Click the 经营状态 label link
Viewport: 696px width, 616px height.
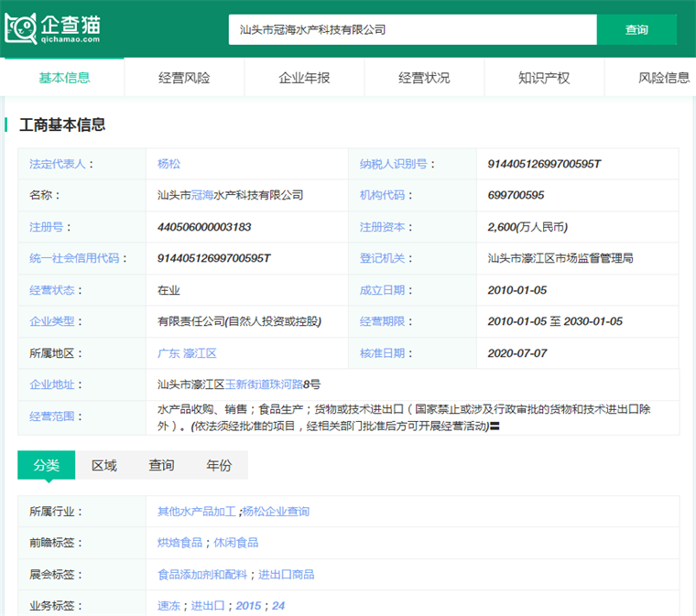coord(52,290)
